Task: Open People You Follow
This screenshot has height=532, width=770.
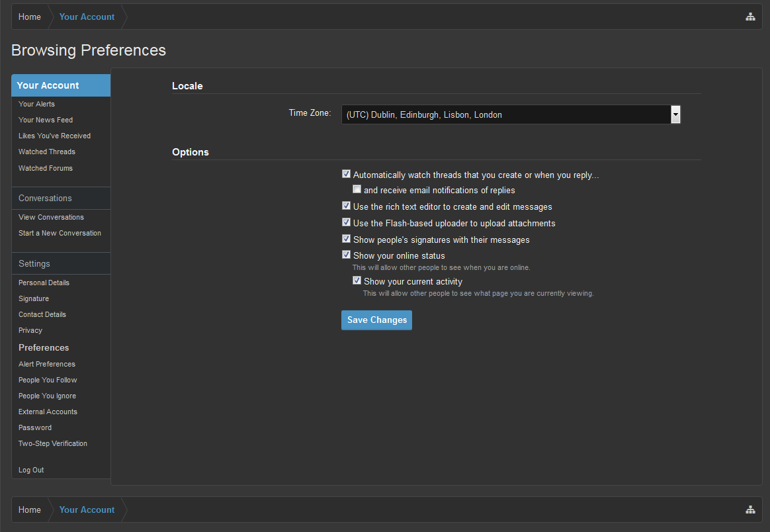Action: pyautogui.click(x=48, y=380)
